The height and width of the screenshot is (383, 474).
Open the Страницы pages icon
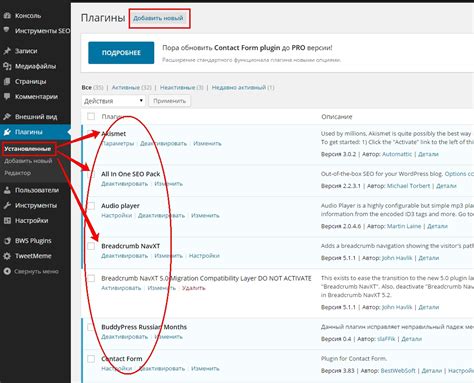tap(7, 81)
